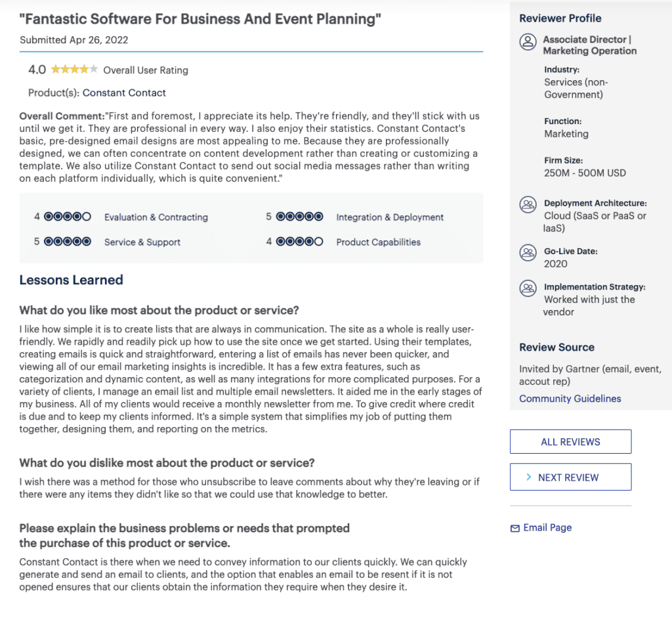Click the empty fifth dot for Product Capabilities
This screenshot has width=672, height=620.
point(318,242)
